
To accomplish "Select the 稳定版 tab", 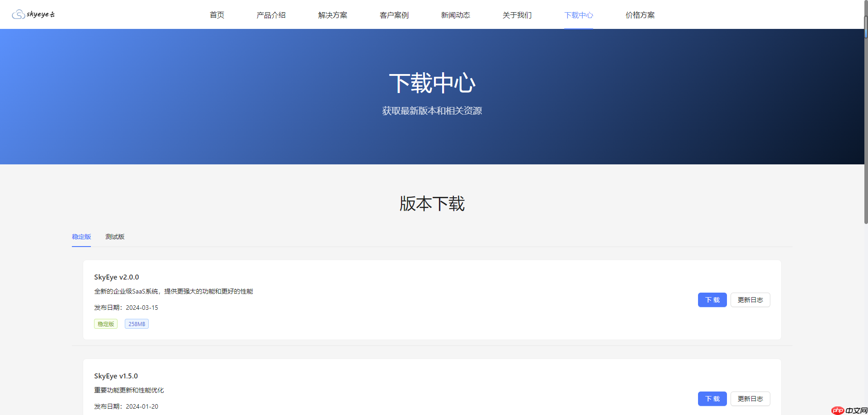I will point(81,237).
